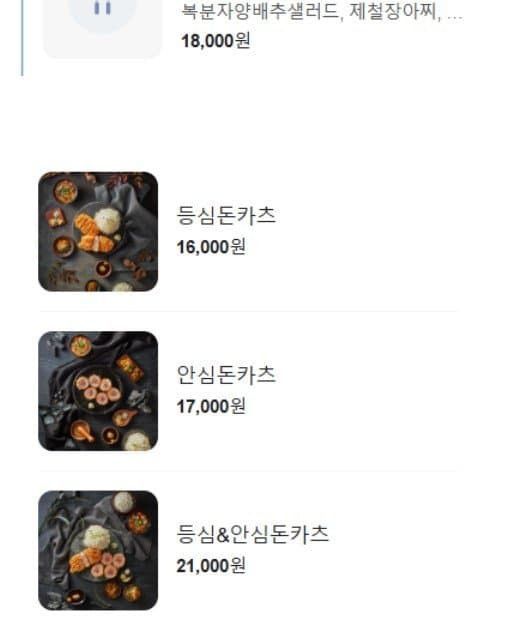Click the 17,000원 price label

[211, 406]
